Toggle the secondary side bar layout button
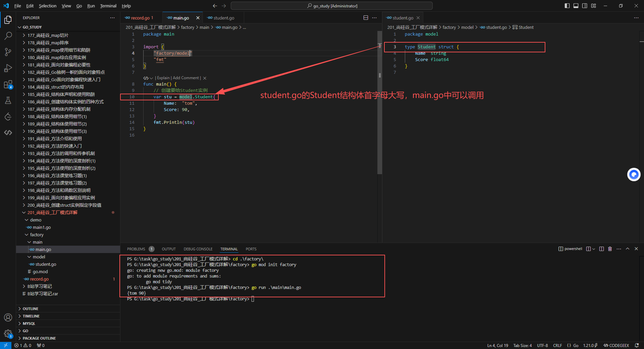The image size is (644, 349). tap(585, 6)
